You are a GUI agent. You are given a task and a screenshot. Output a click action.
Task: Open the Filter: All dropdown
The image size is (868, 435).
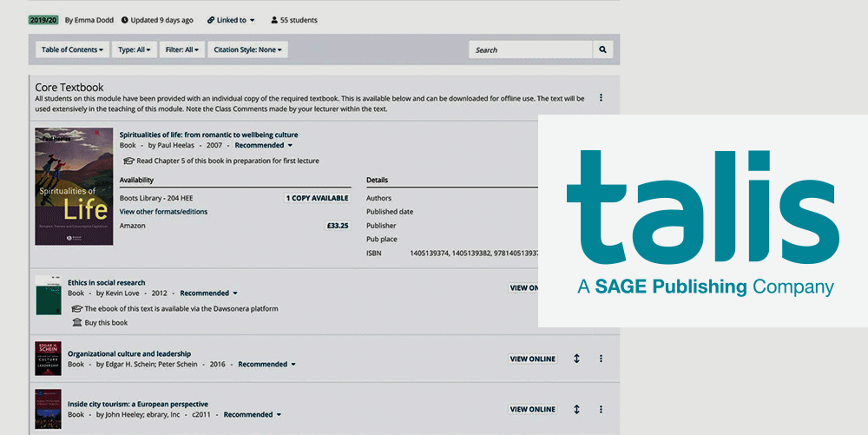pyautogui.click(x=181, y=50)
